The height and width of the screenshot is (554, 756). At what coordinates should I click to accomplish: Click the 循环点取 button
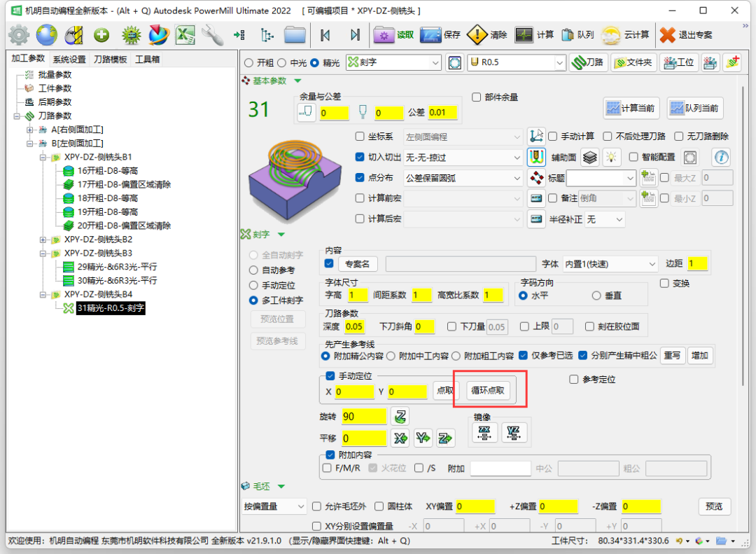click(x=489, y=391)
